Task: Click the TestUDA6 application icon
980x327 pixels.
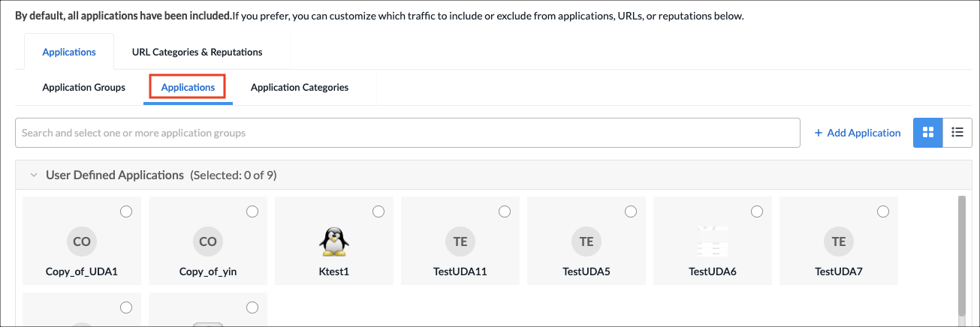Action: click(x=713, y=241)
